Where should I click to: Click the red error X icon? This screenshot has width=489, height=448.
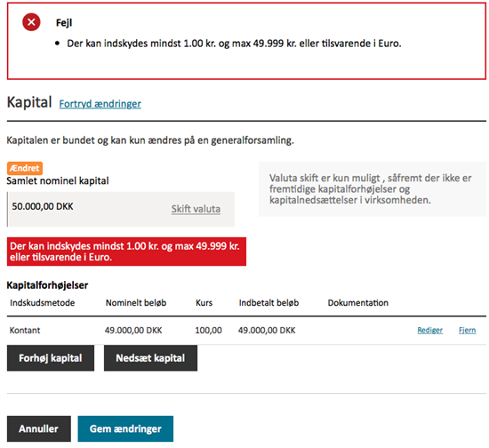tap(31, 22)
